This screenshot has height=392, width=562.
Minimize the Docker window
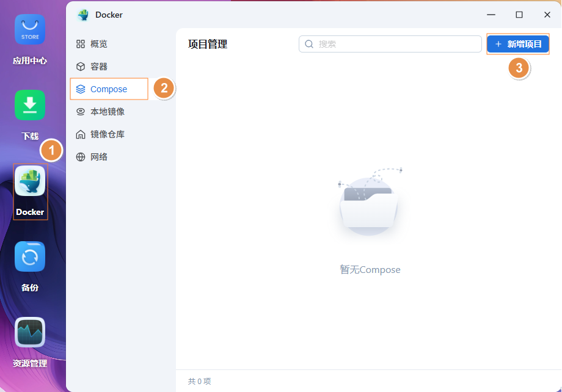coord(491,15)
